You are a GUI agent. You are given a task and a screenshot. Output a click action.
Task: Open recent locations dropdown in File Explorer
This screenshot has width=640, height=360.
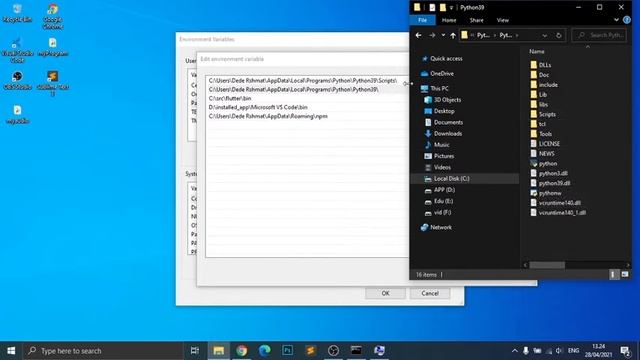pos(443,36)
